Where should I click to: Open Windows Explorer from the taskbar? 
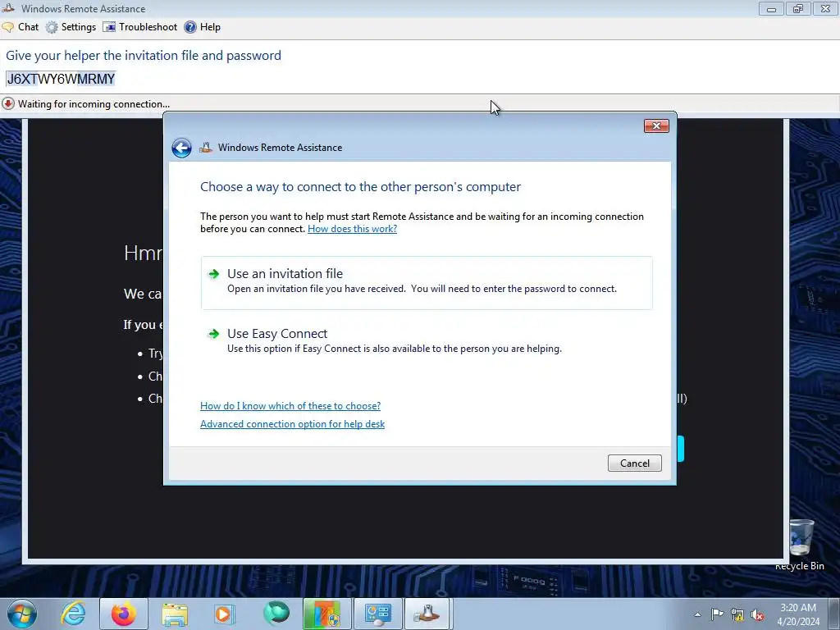click(175, 614)
